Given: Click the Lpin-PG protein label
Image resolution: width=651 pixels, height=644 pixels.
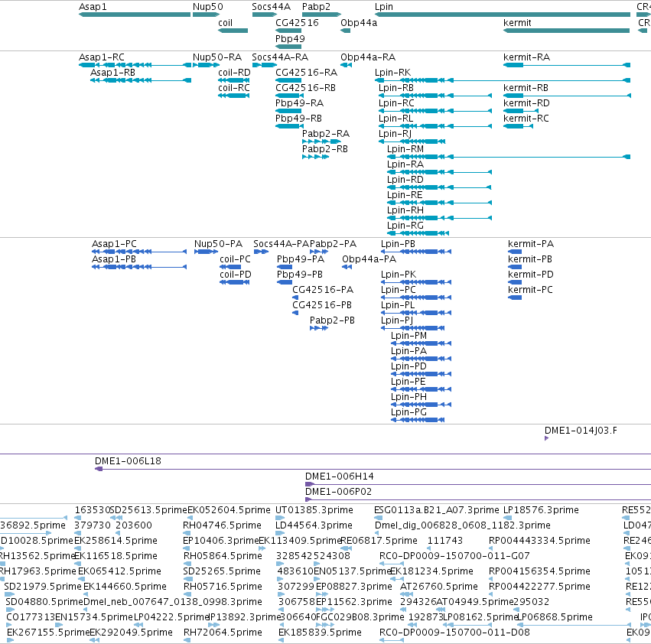Looking at the screenshot, I should [409, 412].
